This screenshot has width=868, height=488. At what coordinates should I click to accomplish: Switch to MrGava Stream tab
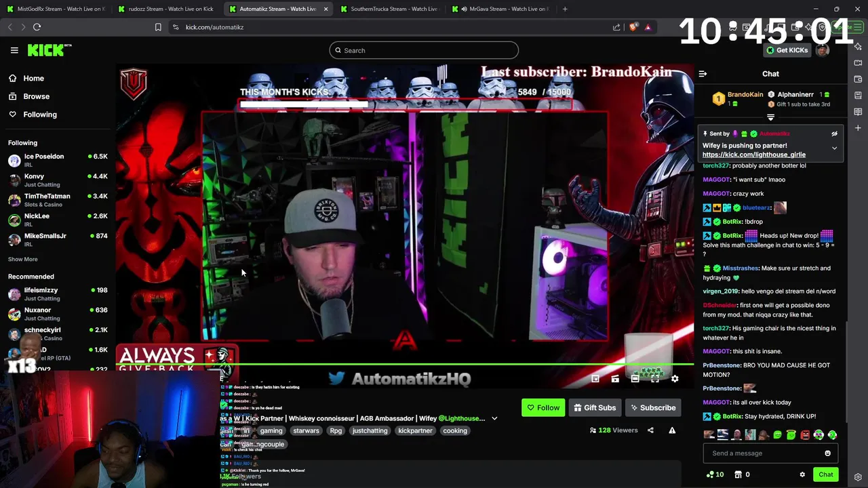pyautogui.click(x=500, y=9)
